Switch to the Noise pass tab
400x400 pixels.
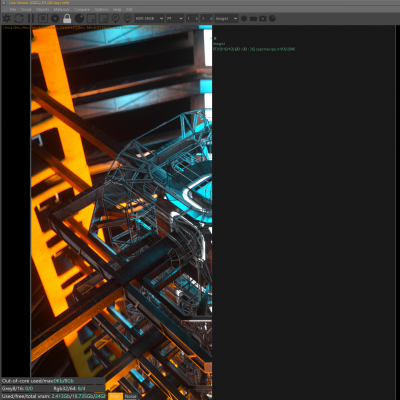click(x=130, y=396)
